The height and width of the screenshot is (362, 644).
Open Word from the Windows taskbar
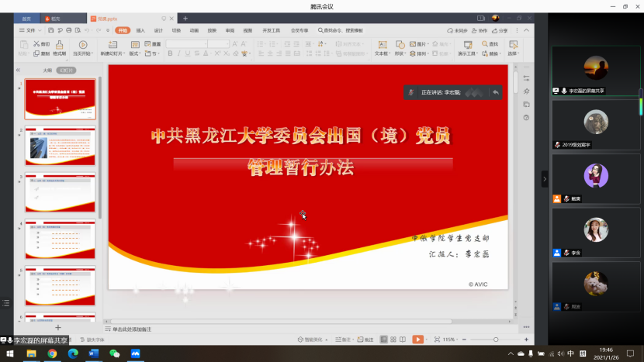[94, 353]
